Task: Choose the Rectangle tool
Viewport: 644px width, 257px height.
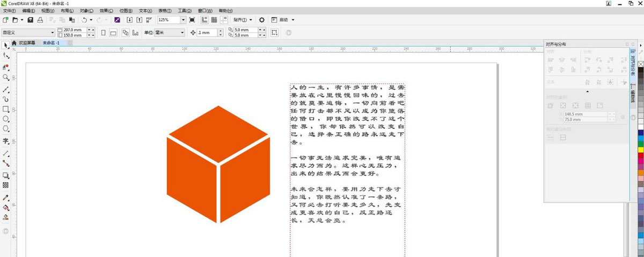Action: coord(6,109)
